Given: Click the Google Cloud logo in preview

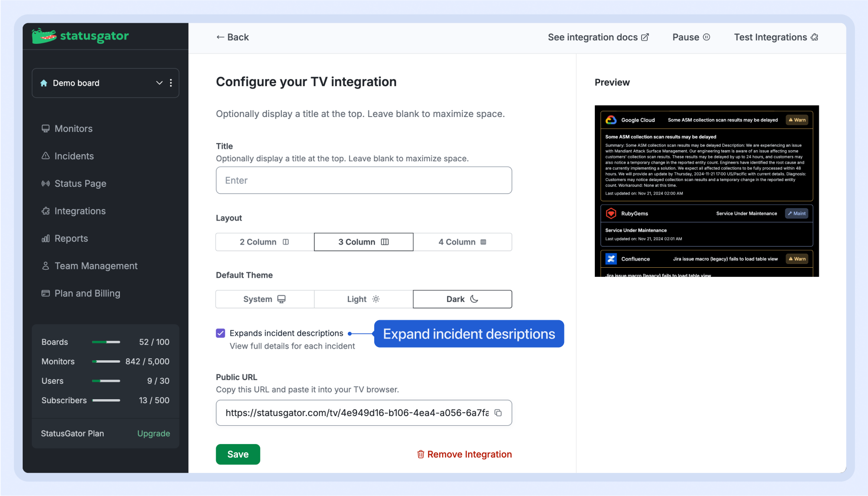Looking at the screenshot, I should point(611,120).
